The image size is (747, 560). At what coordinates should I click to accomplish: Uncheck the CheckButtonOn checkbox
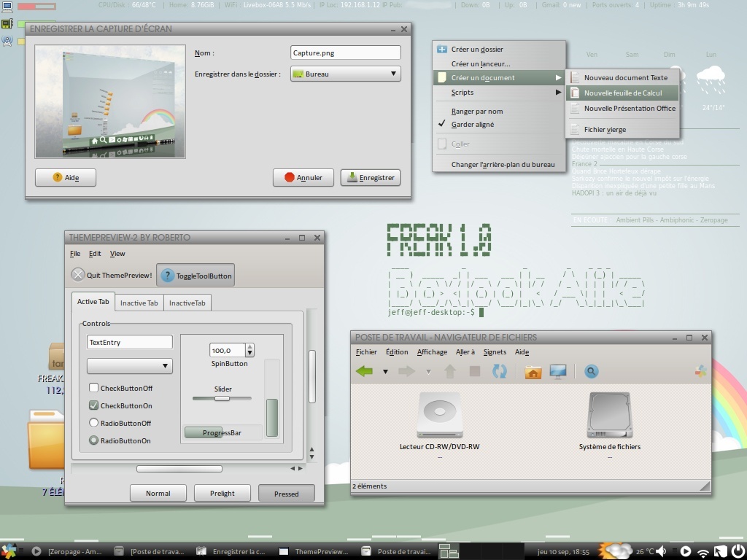point(121,405)
